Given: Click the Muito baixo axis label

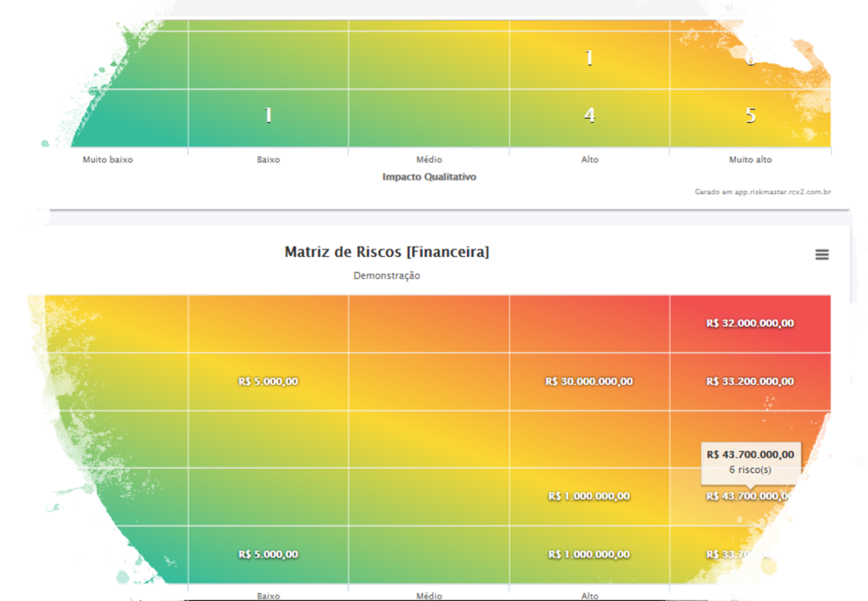Looking at the screenshot, I should (x=108, y=159).
